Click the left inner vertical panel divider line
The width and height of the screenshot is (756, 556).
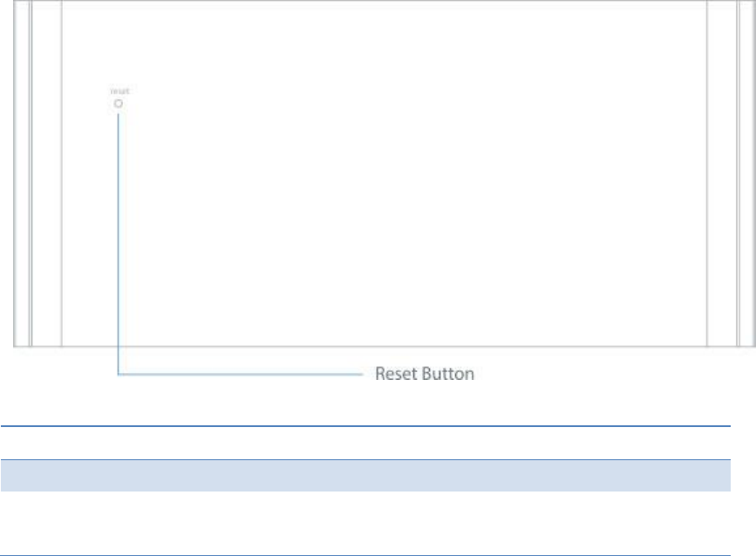(x=62, y=174)
